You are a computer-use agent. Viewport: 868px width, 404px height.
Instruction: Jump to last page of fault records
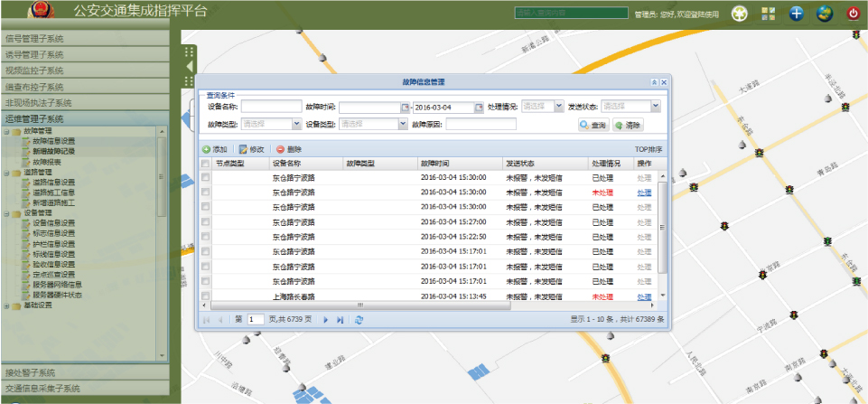point(341,319)
